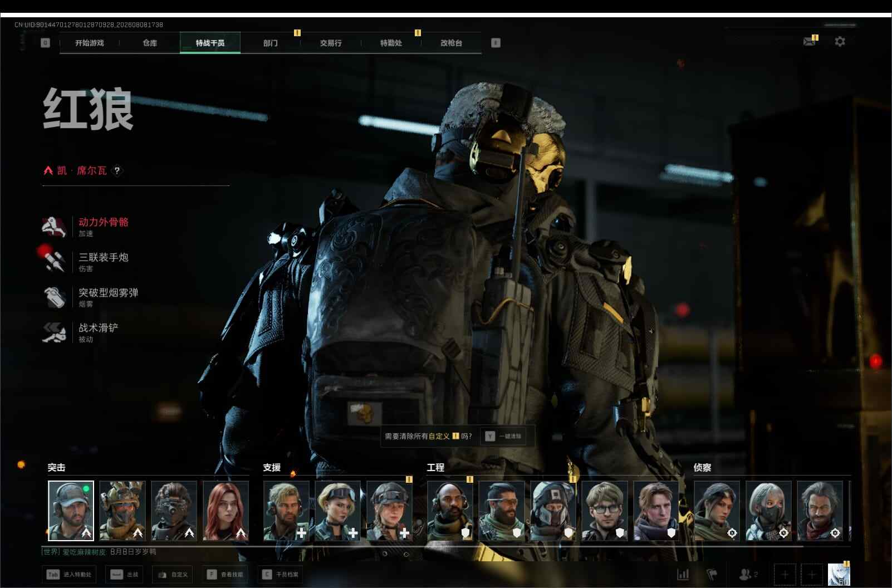Open the 干员档案 button
Image resolution: width=892 pixels, height=588 pixels.
[x=280, y=575]
